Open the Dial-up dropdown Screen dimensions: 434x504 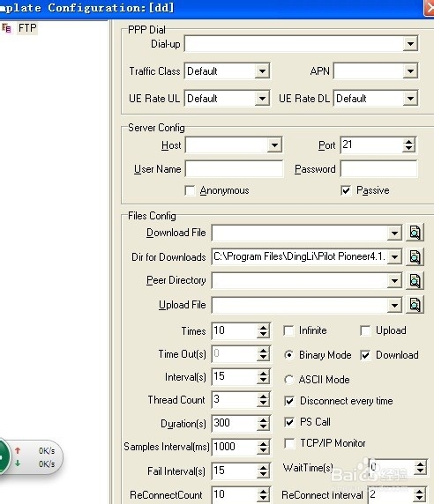coord(410,44)
